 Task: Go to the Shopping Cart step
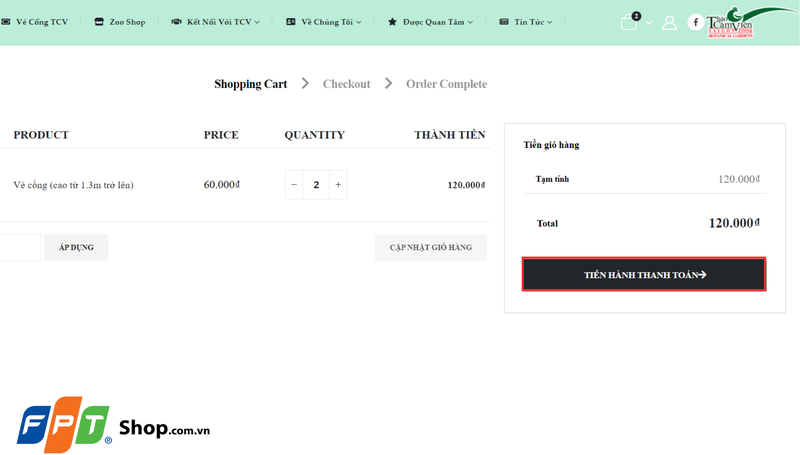(x=251, y=84)
